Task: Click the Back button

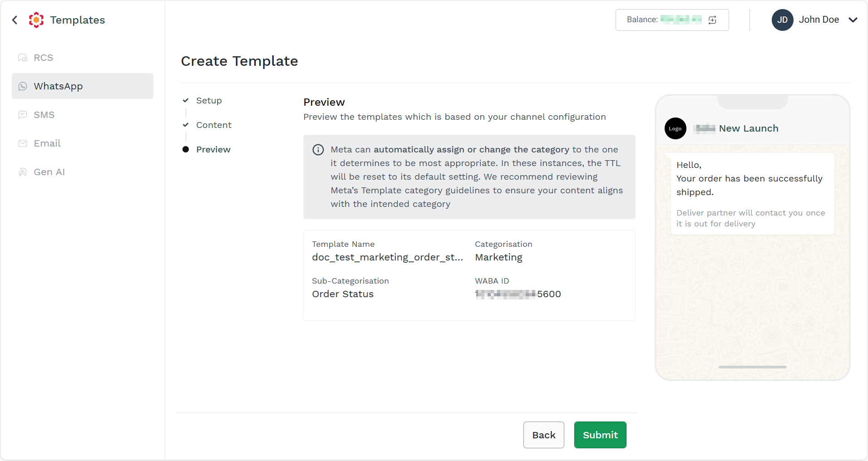Action: [544, 435]
